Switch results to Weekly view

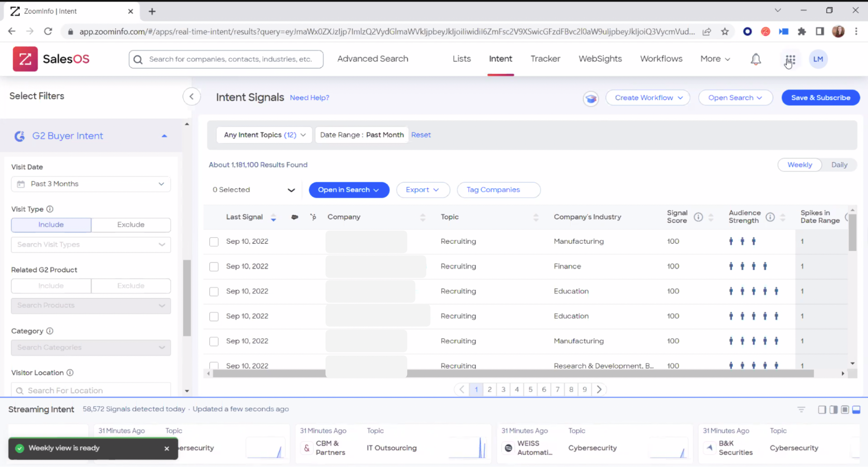[x=800, y=165]
